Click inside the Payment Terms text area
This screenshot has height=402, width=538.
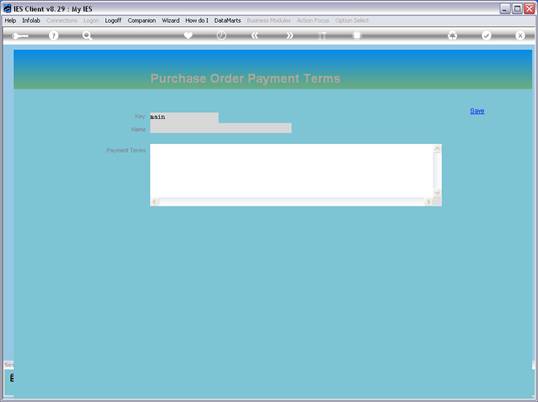(292, 171)
